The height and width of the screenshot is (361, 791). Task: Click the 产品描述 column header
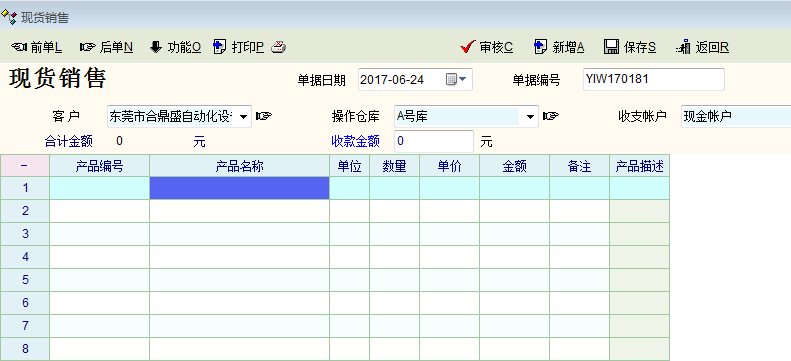pos(640,166)
